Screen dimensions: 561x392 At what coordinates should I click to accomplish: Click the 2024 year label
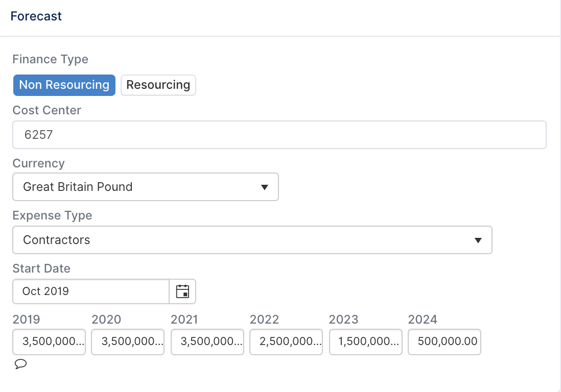coord(423,320)
